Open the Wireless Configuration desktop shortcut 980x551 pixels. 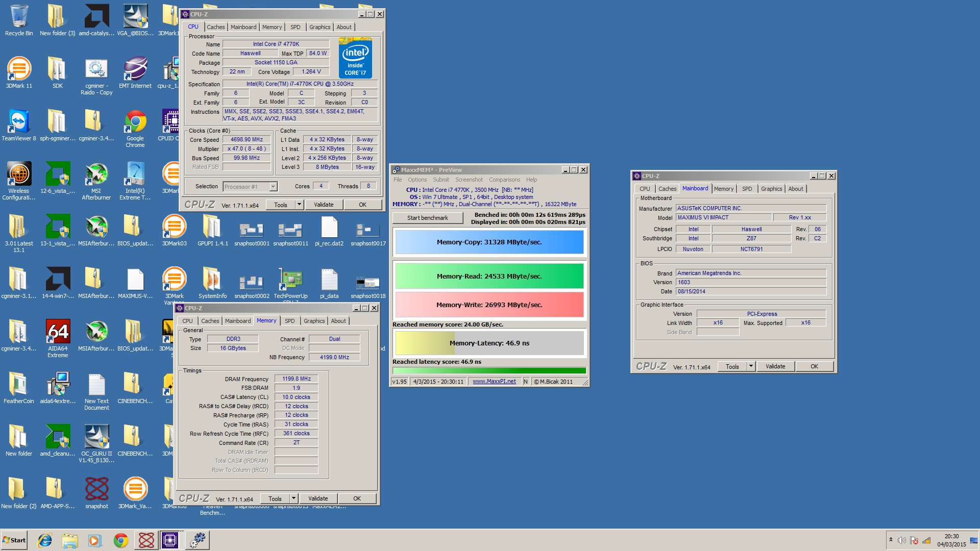click(19, 181)
